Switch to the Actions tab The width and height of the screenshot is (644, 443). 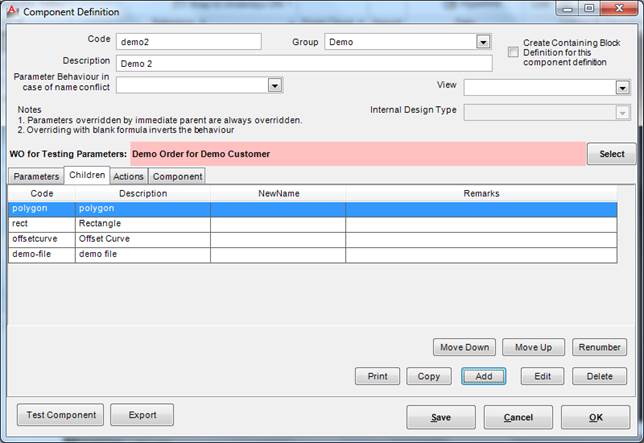coord(128,176)
